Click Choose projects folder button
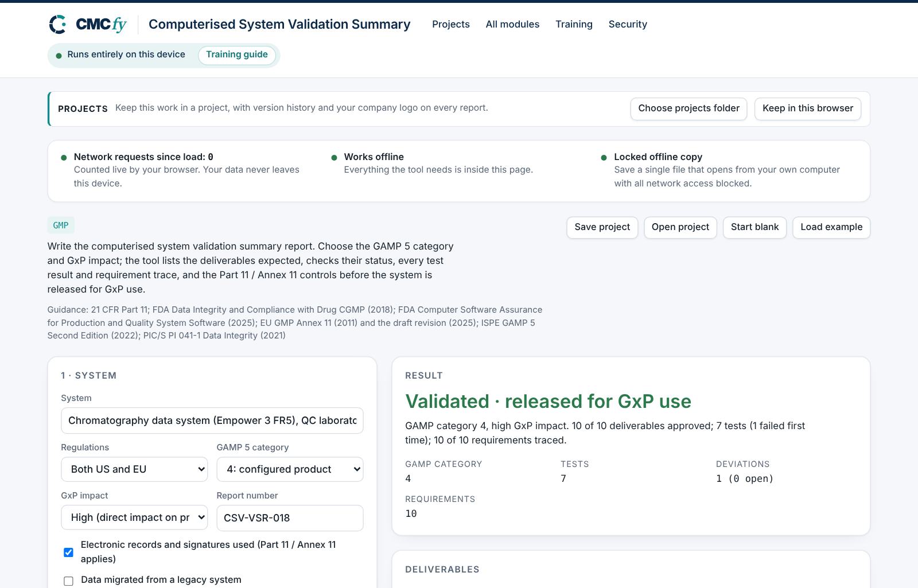Screen dimensions: 918x588 [688, 108]
